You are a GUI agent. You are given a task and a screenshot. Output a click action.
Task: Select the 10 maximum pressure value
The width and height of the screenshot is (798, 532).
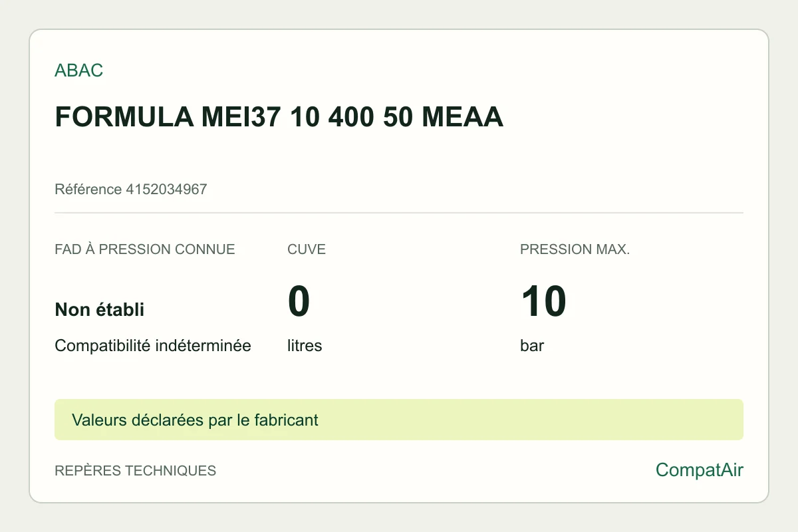click(x=543, y=301)
